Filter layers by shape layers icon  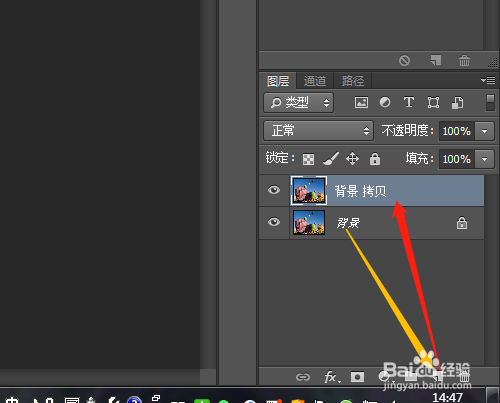pyautogui.click(x=433, y=102)
